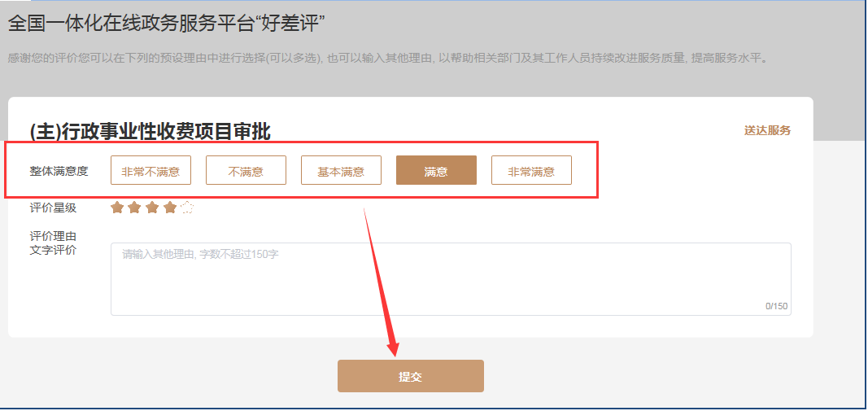Click the 整体满意度 label
The width and height of the screenshot is (868, 411).
click(x=59, y=171)
